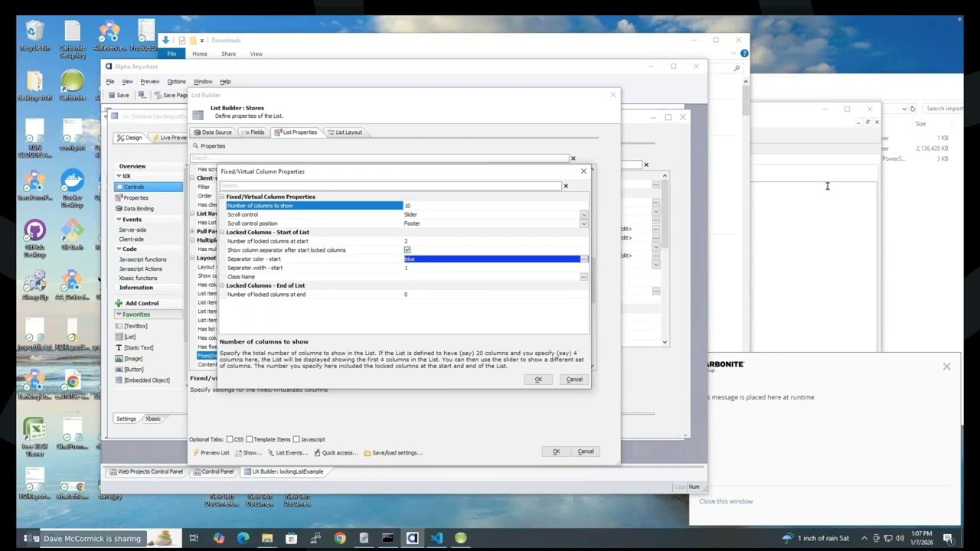Image resolution: width=980 pixels, height=551 pixels.
Task: Switch to Web Projects Control Panel tab
Action: click(146, 471)
